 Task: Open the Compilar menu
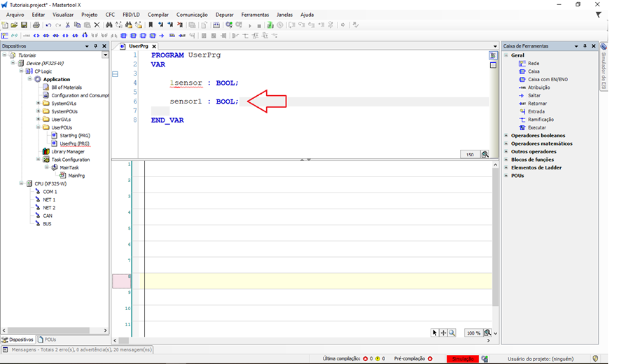click(158, 14)
